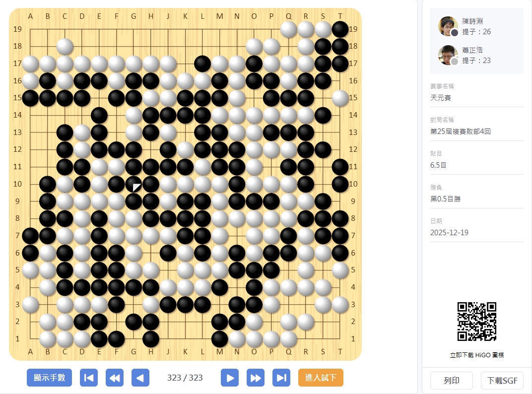The height and width of the screenshot is (394, 532).
Task: Click the fast rewind button
Action: point(115,378)
